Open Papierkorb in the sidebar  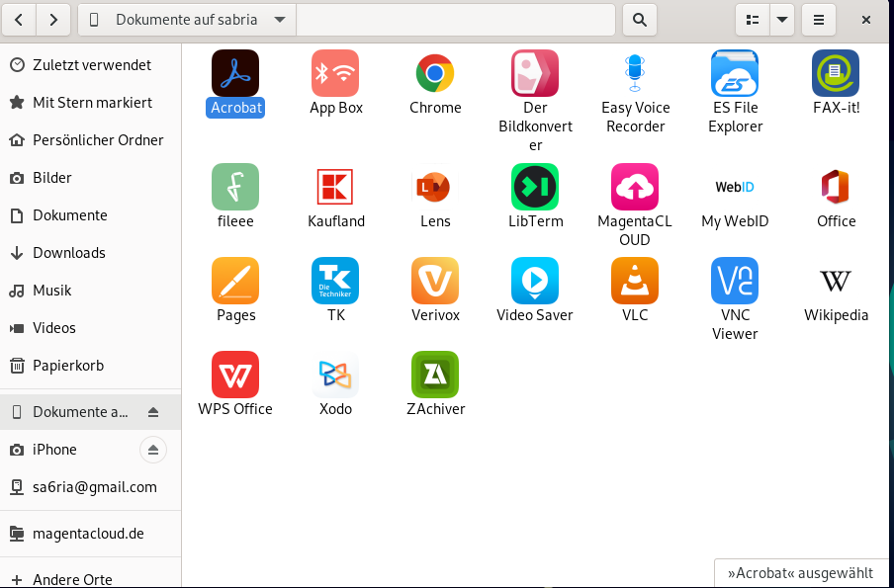[68, 366]
